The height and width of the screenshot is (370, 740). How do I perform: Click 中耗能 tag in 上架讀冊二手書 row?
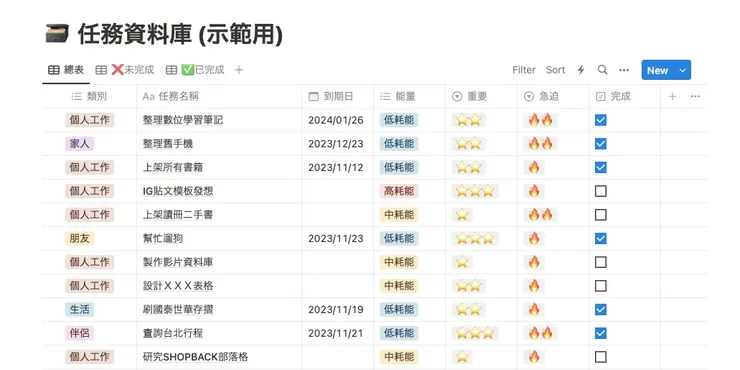coord(399,215)
